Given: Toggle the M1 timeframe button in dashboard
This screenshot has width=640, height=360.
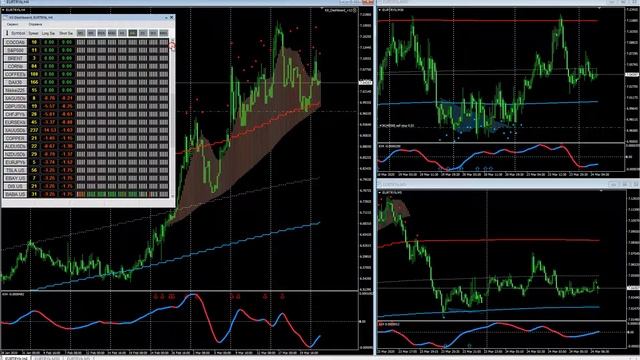Looking at the screenshot, I should [81, 33].
